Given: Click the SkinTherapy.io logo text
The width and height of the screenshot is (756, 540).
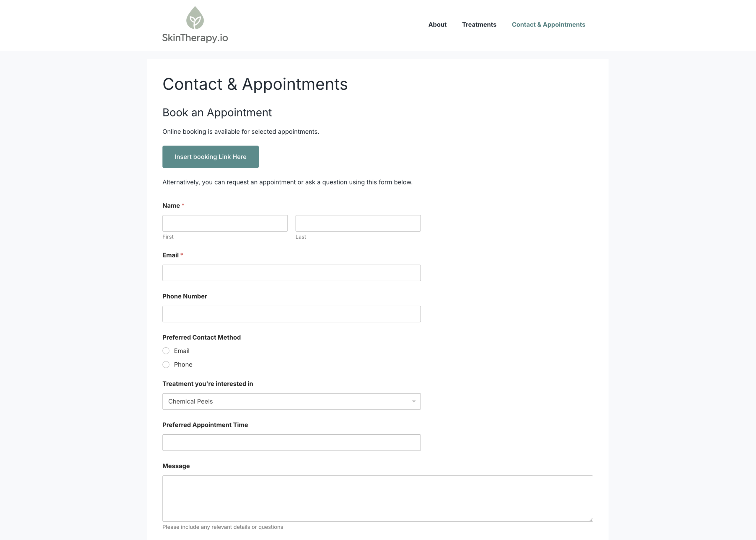Looking at the screenshot, I should coord(195,38).
